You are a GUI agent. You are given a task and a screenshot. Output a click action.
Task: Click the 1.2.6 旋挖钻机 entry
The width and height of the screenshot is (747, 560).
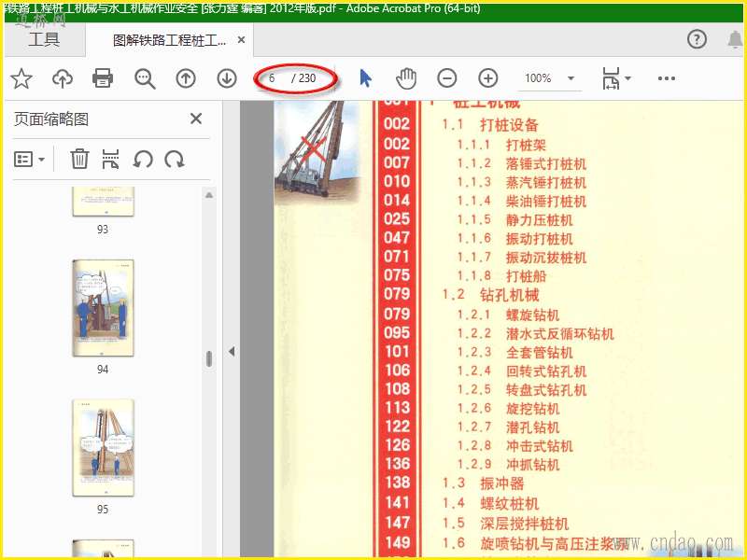[x=508, y=409]
